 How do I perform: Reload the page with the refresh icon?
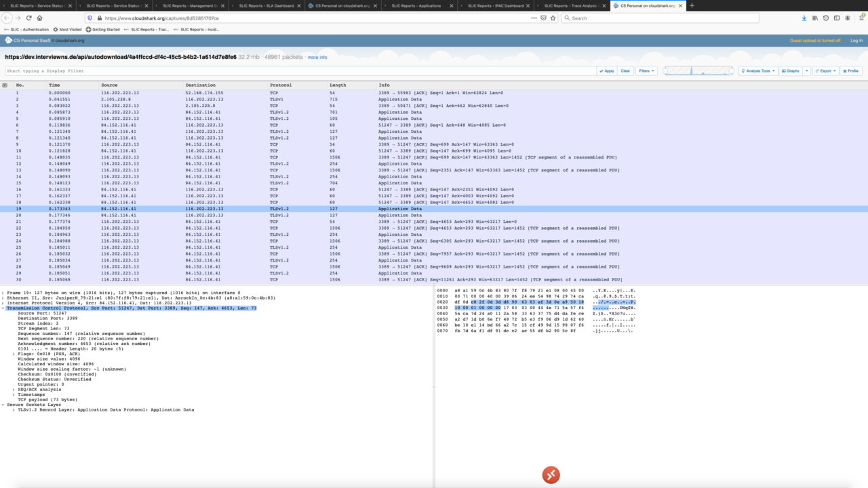pos(29,18)
